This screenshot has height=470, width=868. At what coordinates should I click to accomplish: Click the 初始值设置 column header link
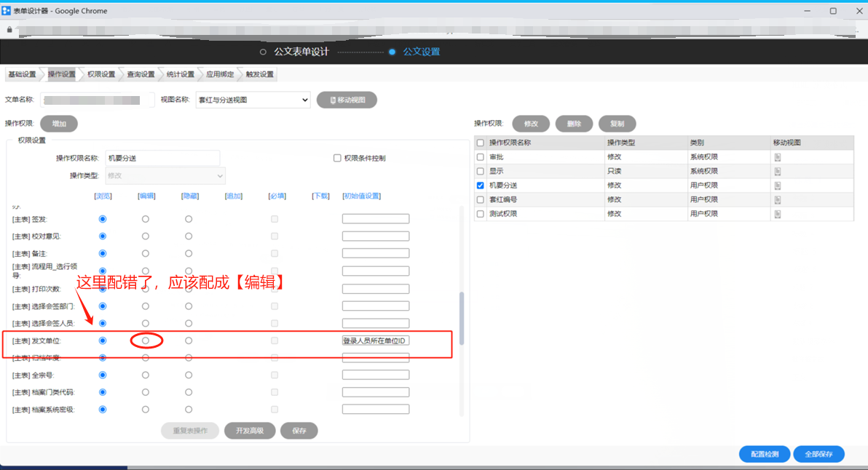pos(361,196)
